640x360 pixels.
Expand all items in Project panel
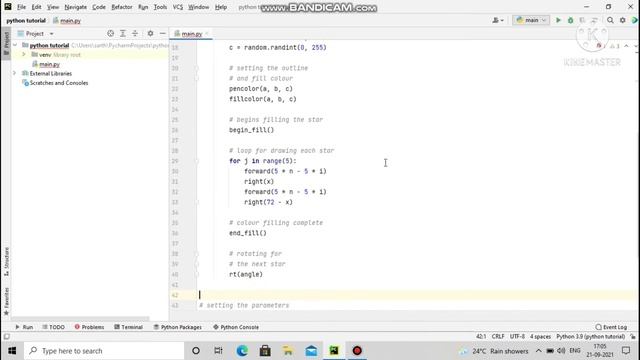click(122, 33)
